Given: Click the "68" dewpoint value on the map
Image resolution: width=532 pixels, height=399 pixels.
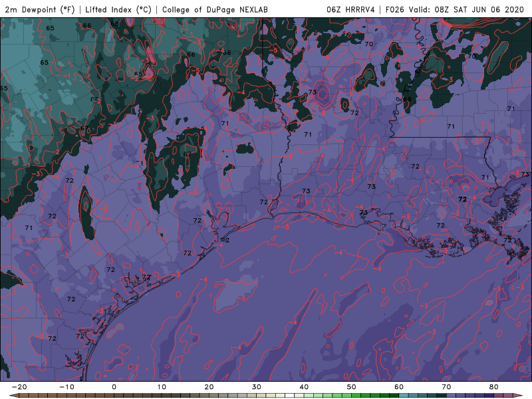Looking at the screenshot, I should click(x=114, y=24).
